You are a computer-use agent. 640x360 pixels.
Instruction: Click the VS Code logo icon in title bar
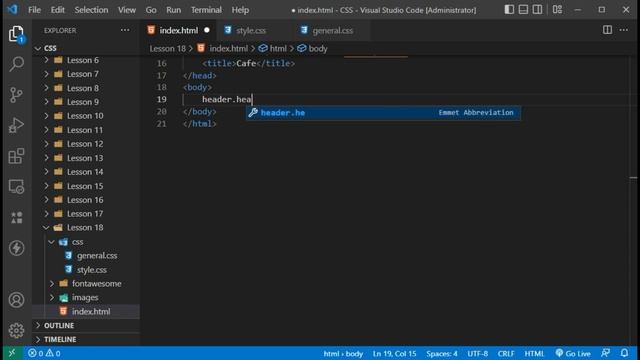[x=12, y=9]
